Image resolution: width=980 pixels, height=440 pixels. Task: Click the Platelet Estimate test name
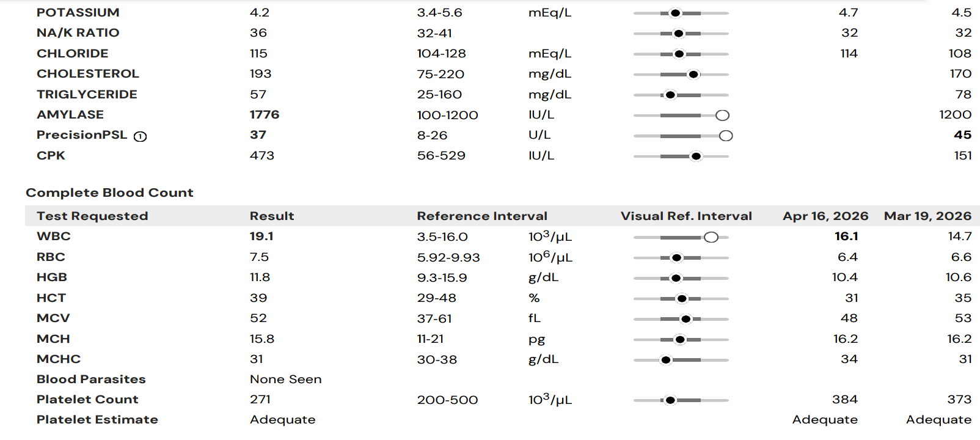tap(97, 419)
